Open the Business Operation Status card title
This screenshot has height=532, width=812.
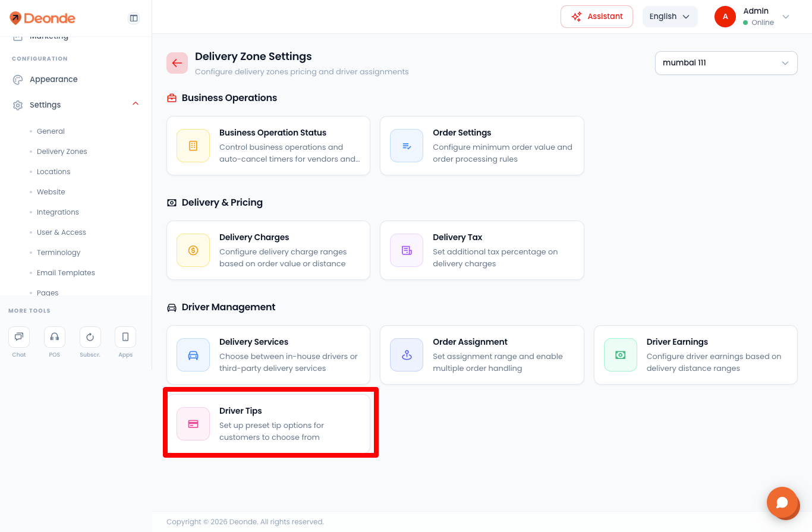273,133
